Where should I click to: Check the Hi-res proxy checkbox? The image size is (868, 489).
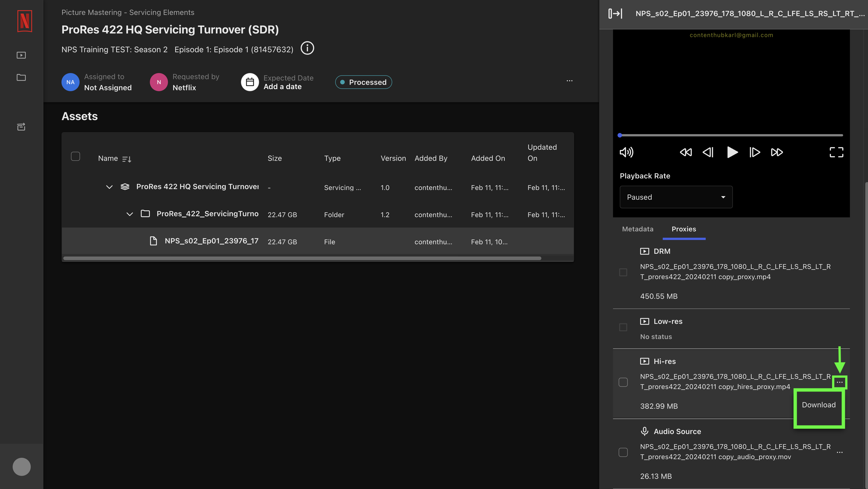tap(623, 382)
